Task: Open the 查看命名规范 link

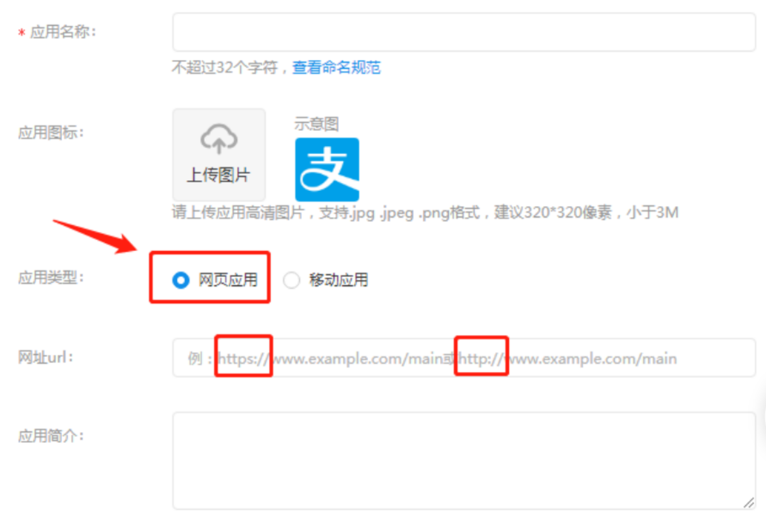Action: [x=336, y=68]
